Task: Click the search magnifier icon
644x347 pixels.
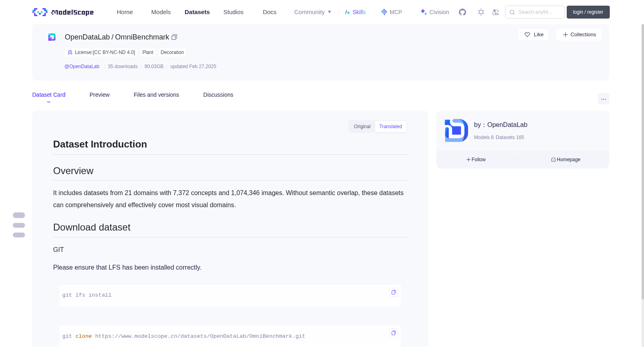Action: [512, 12]
